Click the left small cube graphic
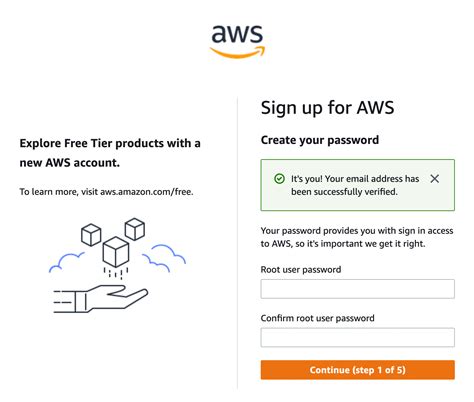The image size is (474, 402). pos(91,235)
